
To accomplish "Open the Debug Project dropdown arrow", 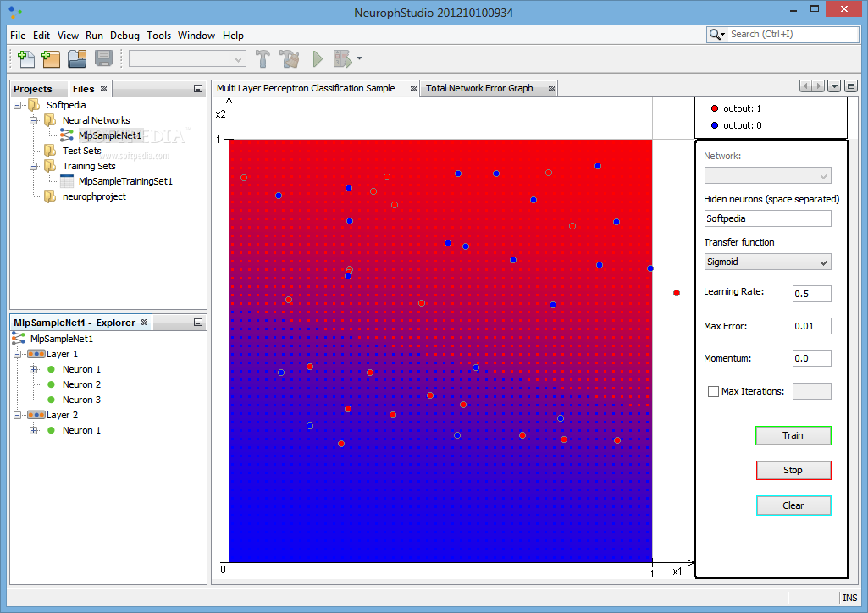I will [359, 58].
